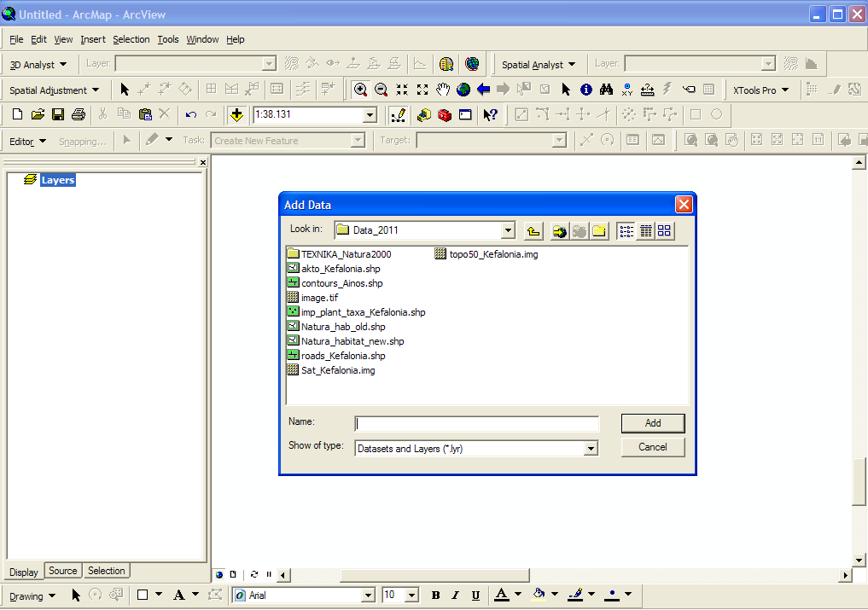
Task: Open the Drawing dropdown menu
Action: click(32, 595)
